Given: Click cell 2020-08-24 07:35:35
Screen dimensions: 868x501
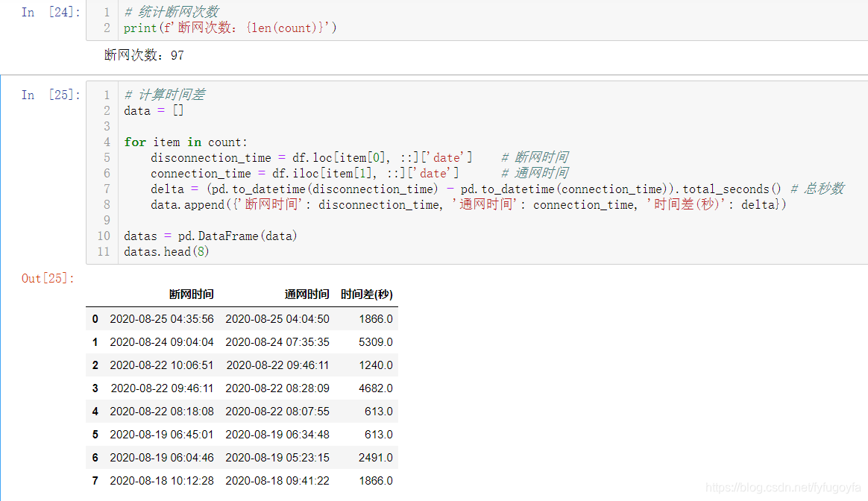Looking at the screenshot, I should point(277,342).
